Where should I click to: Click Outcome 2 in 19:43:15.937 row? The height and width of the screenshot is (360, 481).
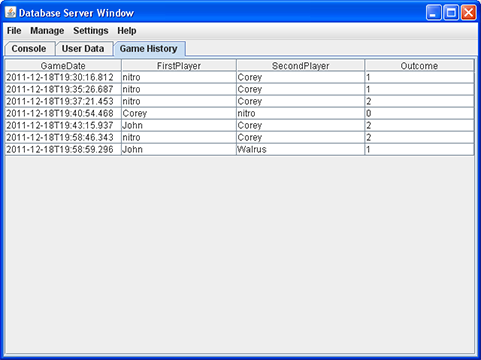(x=419, y=125)
